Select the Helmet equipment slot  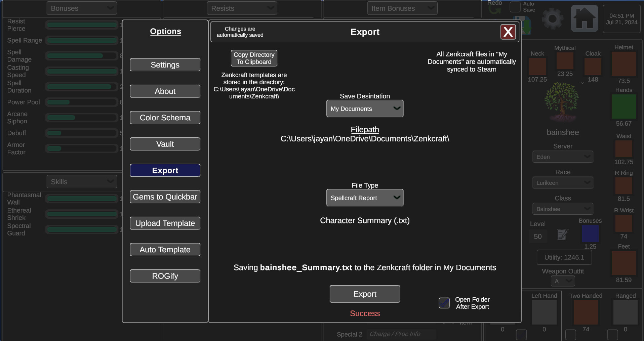coord(624,64)
